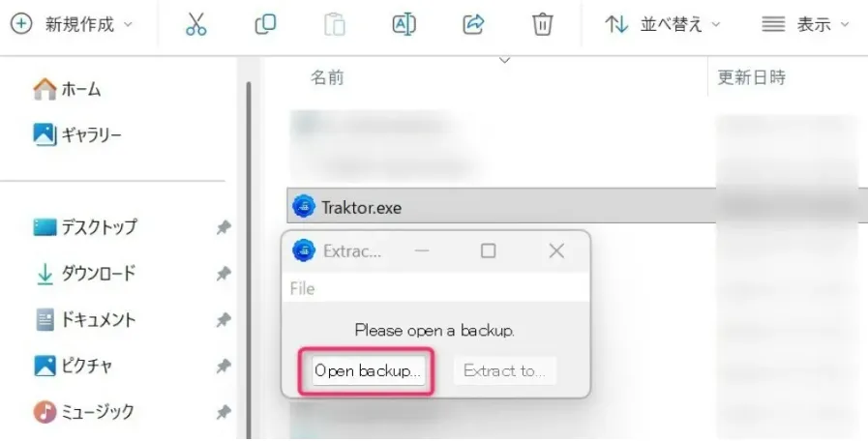The width and height of the screenshot is (868, 441).
Task: Click the Copy icon in toolbar
Action: point(265,24)
